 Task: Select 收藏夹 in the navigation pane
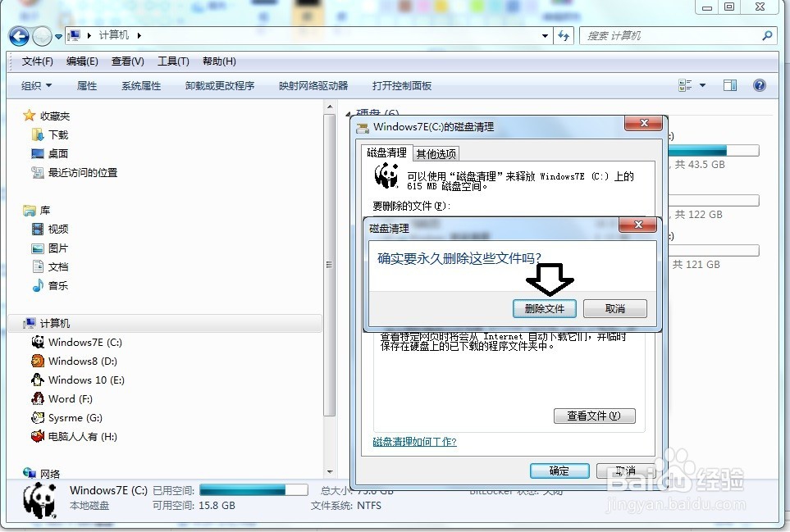(x=47, y=116)
